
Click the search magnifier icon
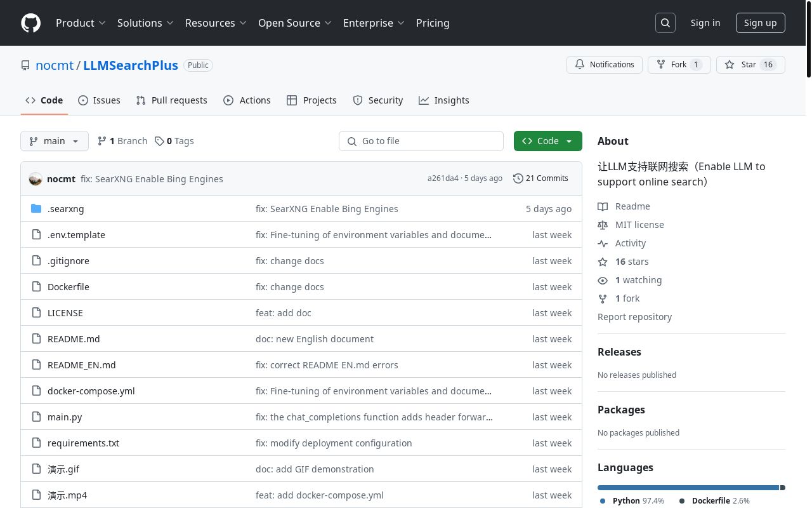(x=665, y=23)
